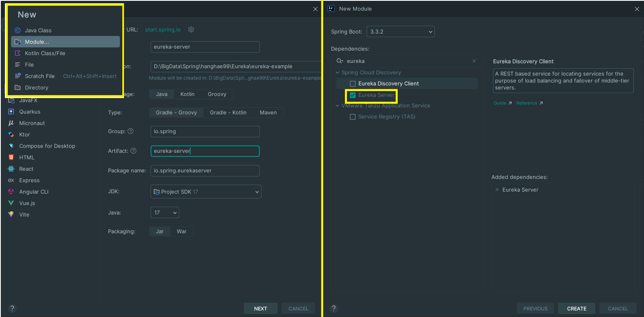Clear the eureka dependency search text
This screenshot has width=644, height=317.
pyautogui.click(x=474, y=61)
